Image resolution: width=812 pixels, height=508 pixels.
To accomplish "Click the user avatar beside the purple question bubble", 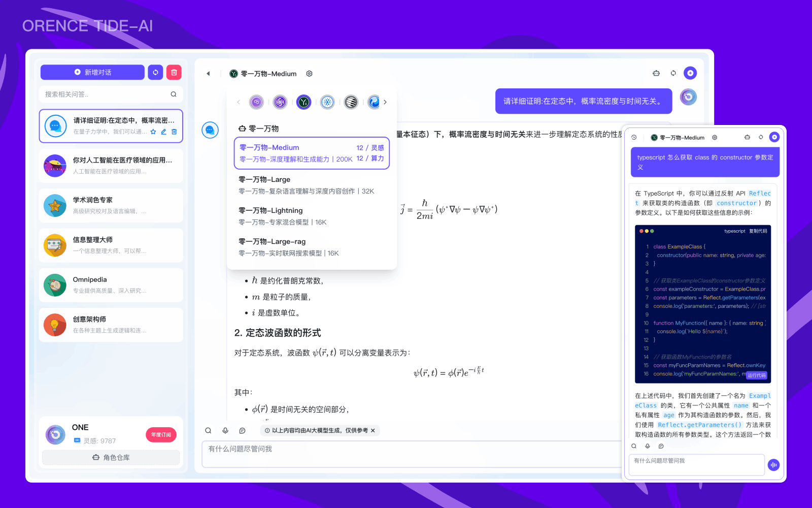I will click(x=688, y=97).
